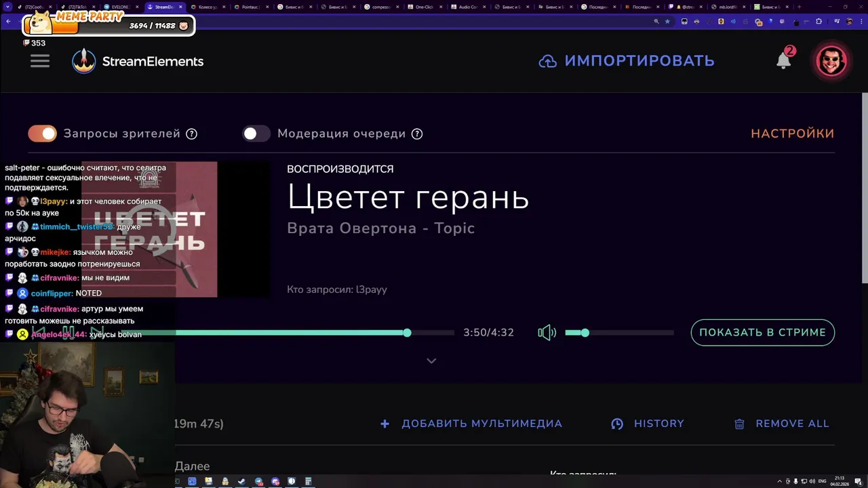Click the ИМПОРТИРОВАТЬ button

[x=627, y=61]
